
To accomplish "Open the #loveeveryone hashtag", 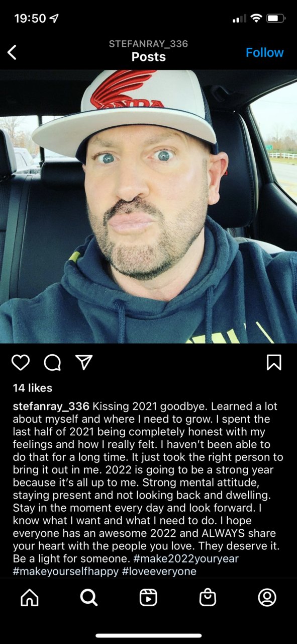I will pos(159,572).
